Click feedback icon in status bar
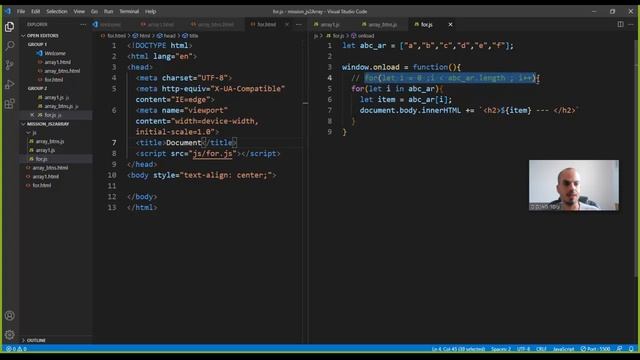The width and height of the screenshot is (640, 360). click(620, 349)
